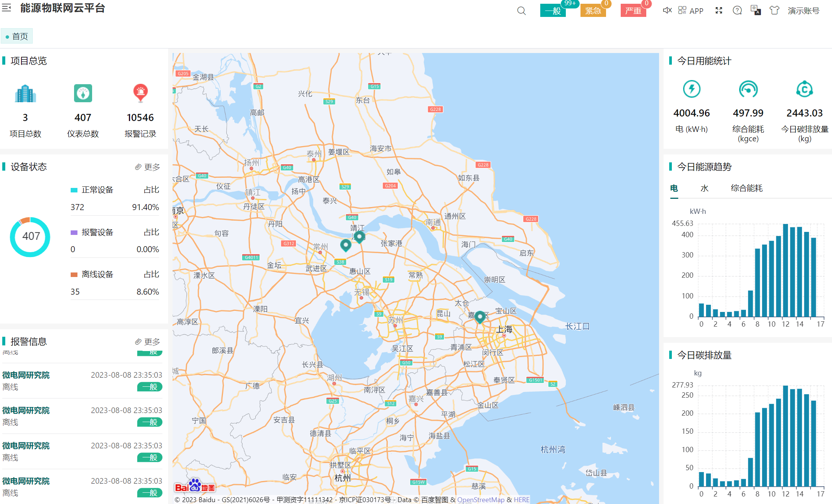Click 4004.96 electricity value
The image size is (832, 504).
coord(691,113)
